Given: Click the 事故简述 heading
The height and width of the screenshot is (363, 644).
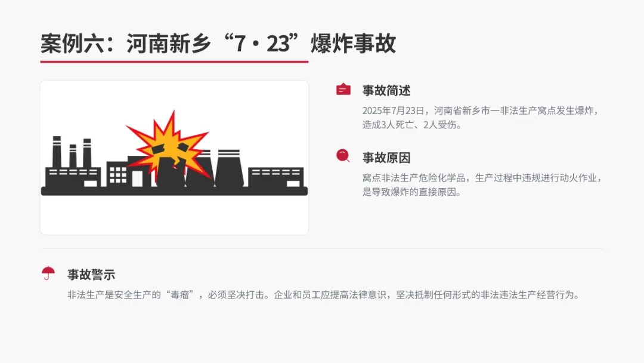Looking at the screenshot, I should [x=386, y=90].
